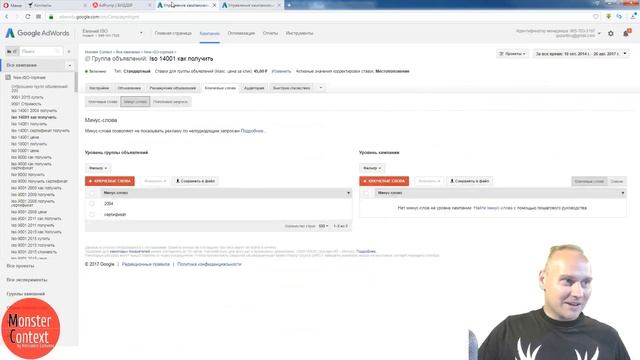Open the Изменить dropdown in ad group table
This screenshot has width=640, height=360.
[x=155, y=181]
